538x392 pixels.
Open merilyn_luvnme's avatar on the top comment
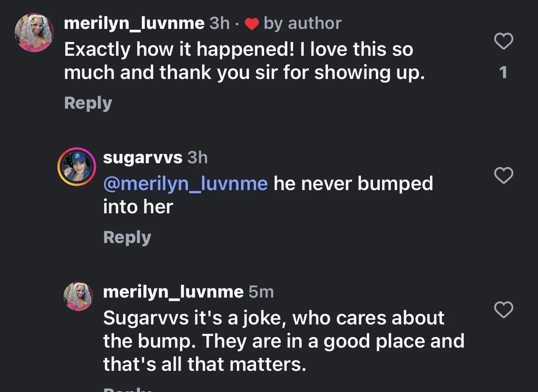(x=34, y=33)
